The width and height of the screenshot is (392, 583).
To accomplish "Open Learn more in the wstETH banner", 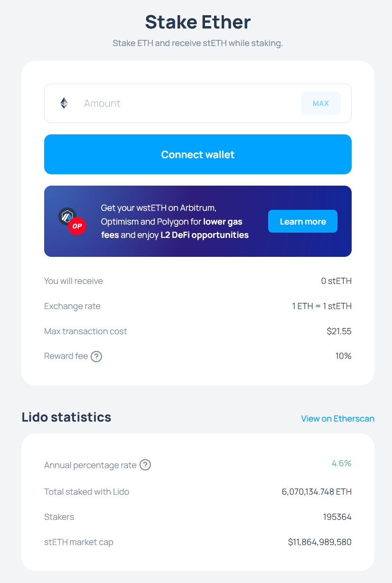I will pos(303,221).
